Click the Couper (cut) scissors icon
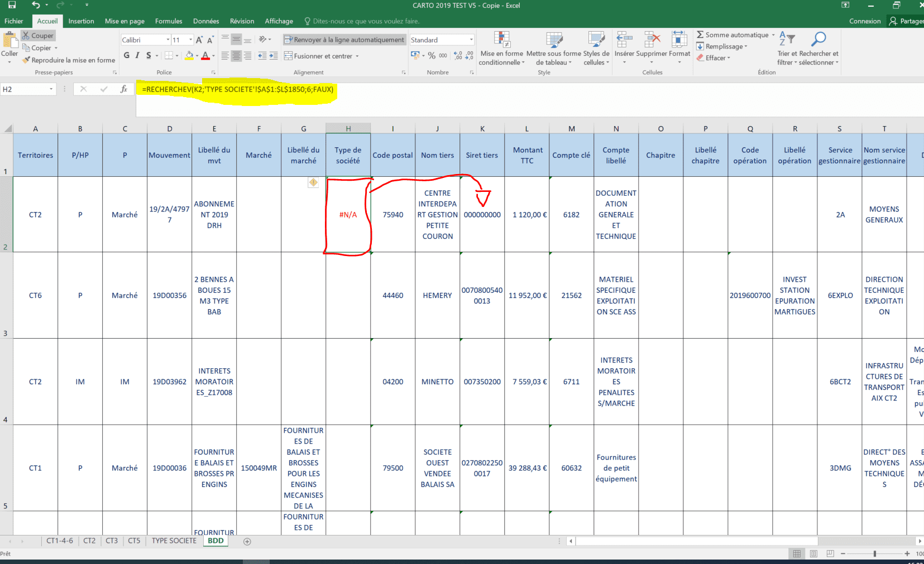The image size is (924, 564). pyautogui.click(x=26, y=35)
